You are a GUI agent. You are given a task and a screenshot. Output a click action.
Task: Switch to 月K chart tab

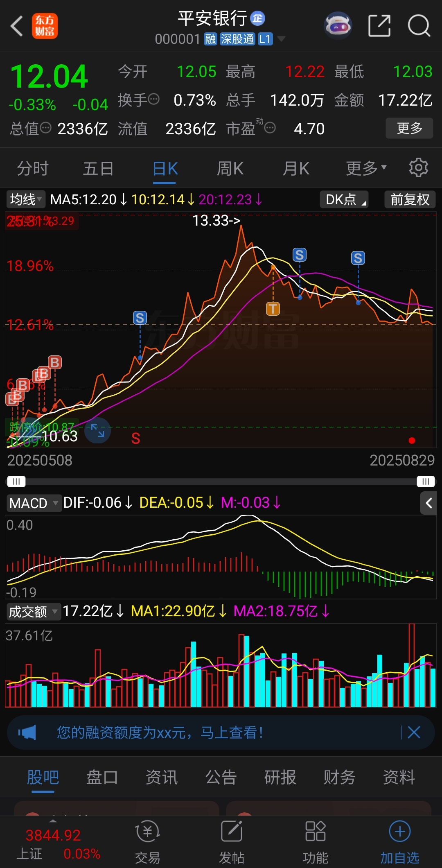296,168
